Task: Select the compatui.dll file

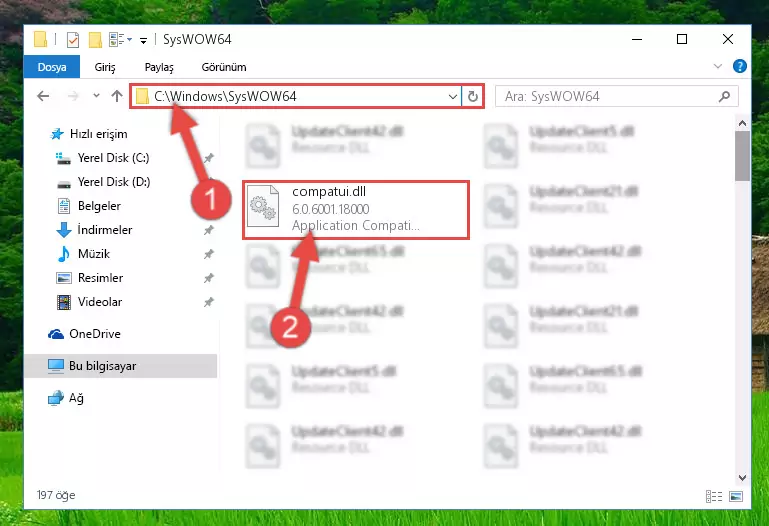Action: click(356, 209)
